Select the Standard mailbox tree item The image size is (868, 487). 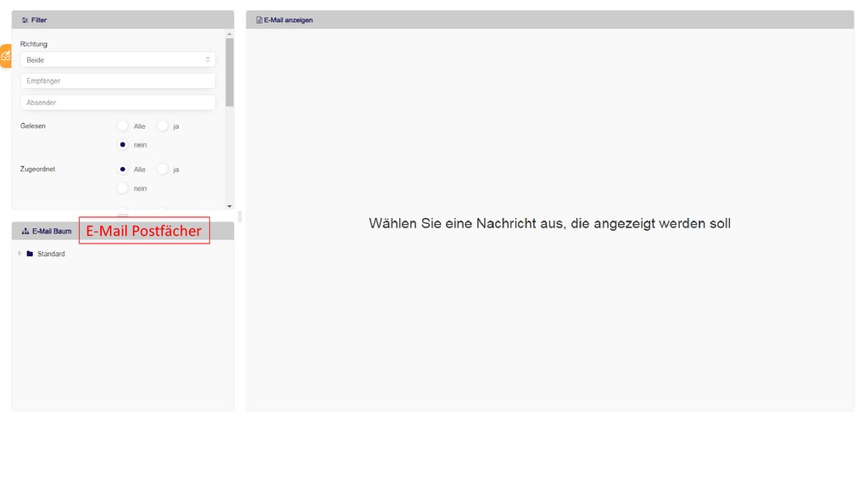51,254
